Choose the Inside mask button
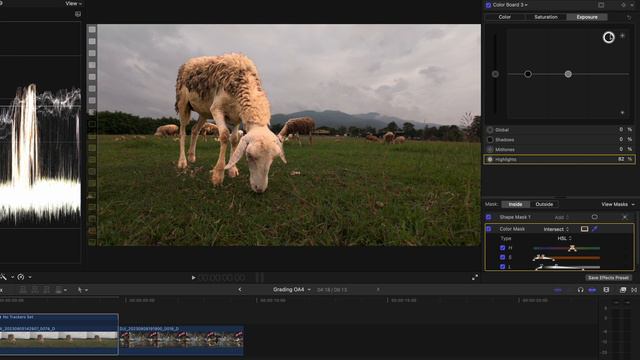 (x=515, y=204)
